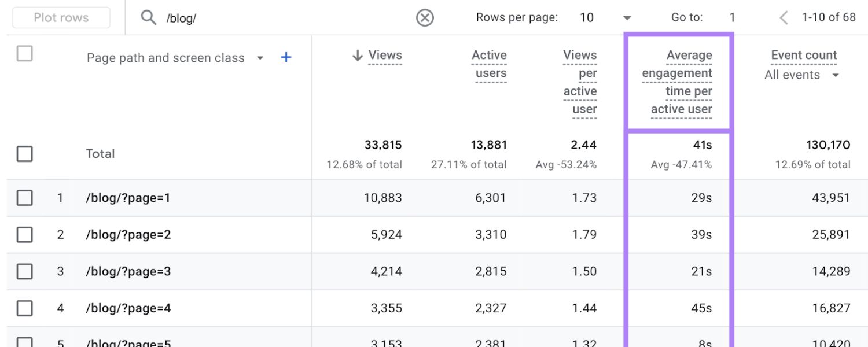Select all rows using the header checkbox
868x347 pixels.
click(24, 53)
